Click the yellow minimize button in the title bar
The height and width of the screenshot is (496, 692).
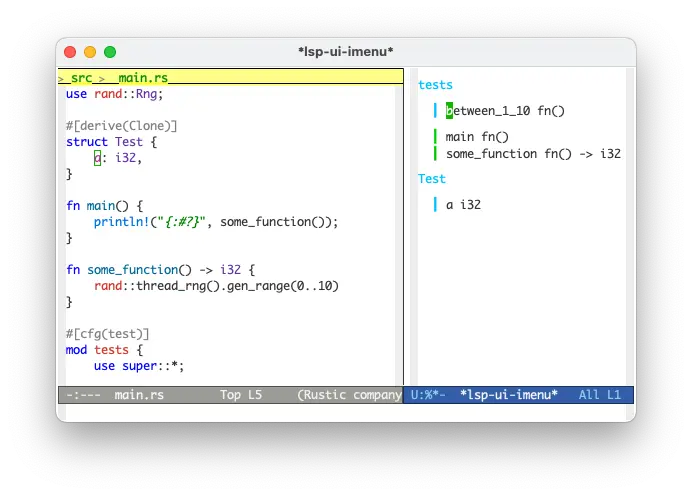pyautogui.click(x=90, y=52)
